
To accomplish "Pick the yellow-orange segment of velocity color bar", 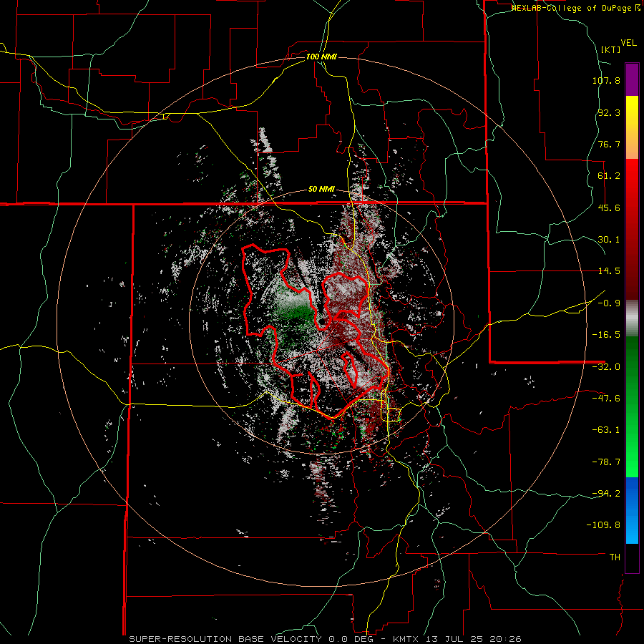I will [x=632, y=127].
